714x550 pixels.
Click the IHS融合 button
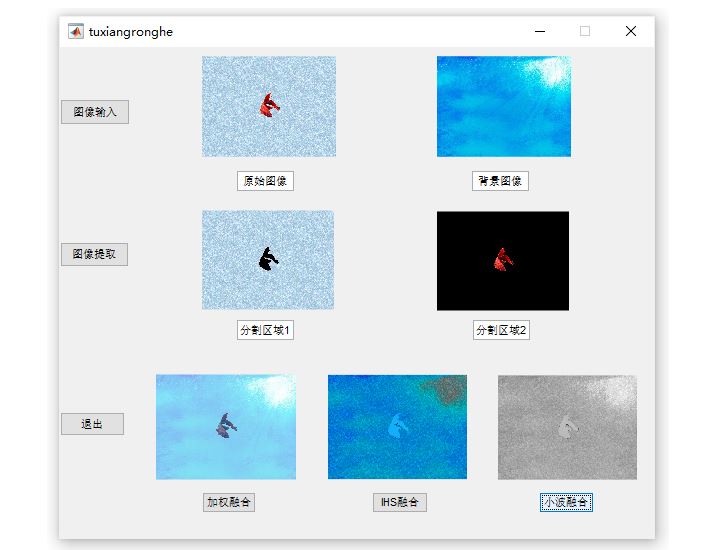click(x=400, y=502)
